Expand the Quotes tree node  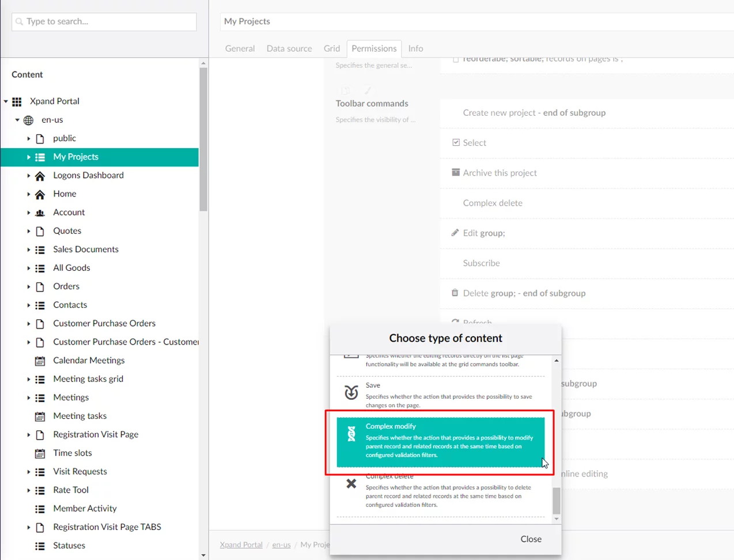28,231
